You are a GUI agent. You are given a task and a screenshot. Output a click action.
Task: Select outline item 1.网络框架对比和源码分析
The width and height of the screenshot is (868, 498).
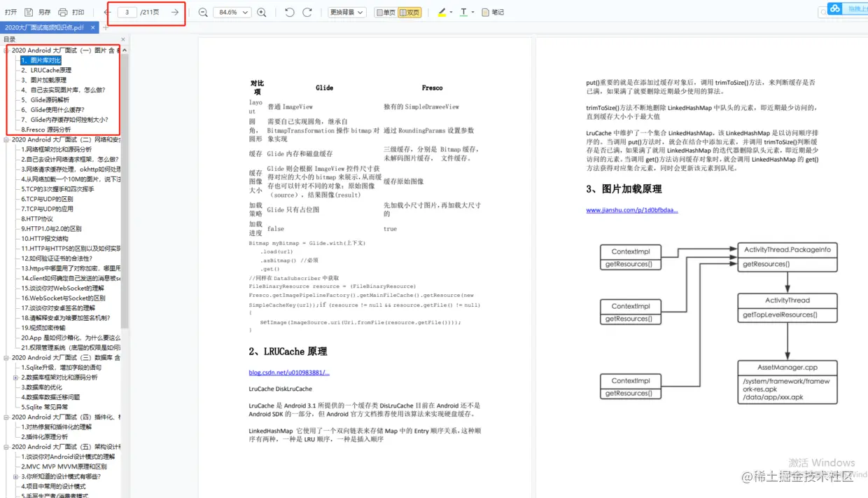(x=56, y=149)
